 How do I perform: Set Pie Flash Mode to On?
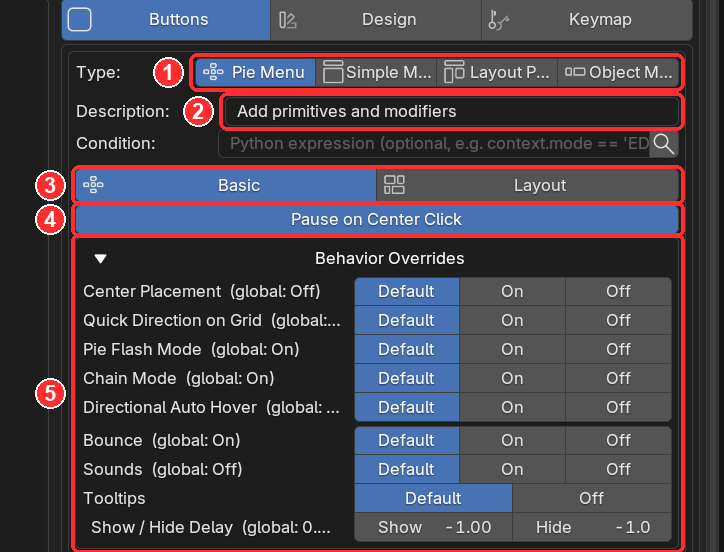pyautogui.click(x=512, y=349)
